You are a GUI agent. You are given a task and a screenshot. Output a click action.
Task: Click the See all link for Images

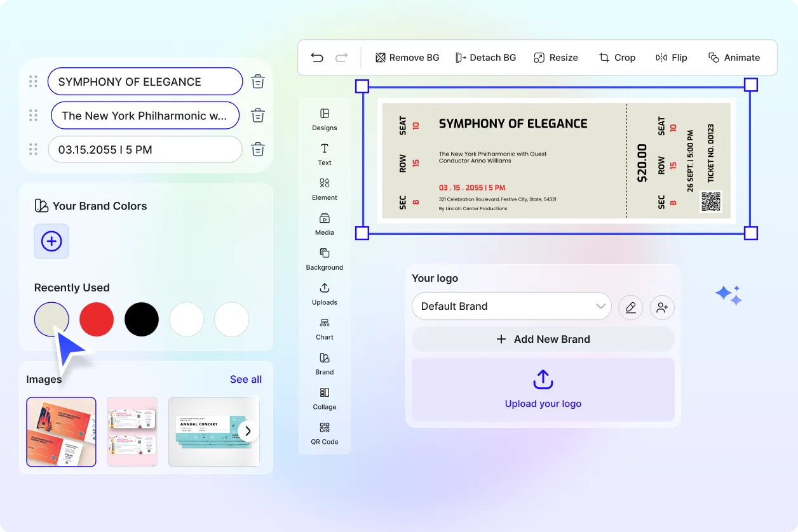[x=246, y=379]
